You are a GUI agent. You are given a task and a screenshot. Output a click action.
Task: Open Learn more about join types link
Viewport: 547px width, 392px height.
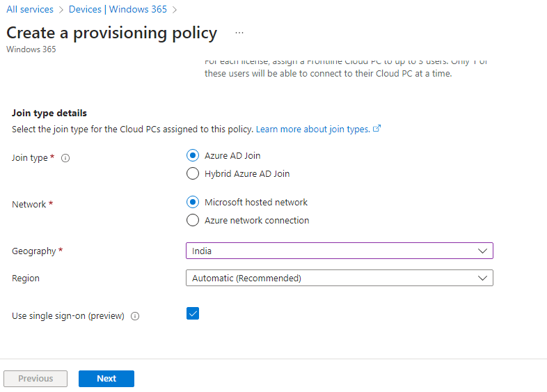(x=313, y=129)
